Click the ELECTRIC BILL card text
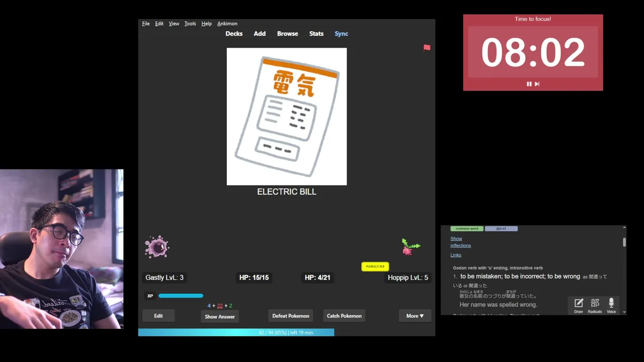This screenshot has width=644, height=362. [287, 192]
